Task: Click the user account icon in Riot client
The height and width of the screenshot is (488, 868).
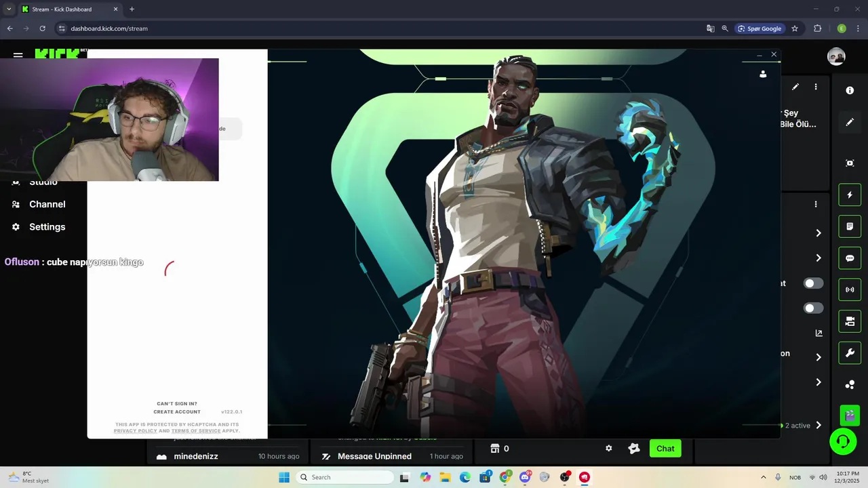Action: 763,74
